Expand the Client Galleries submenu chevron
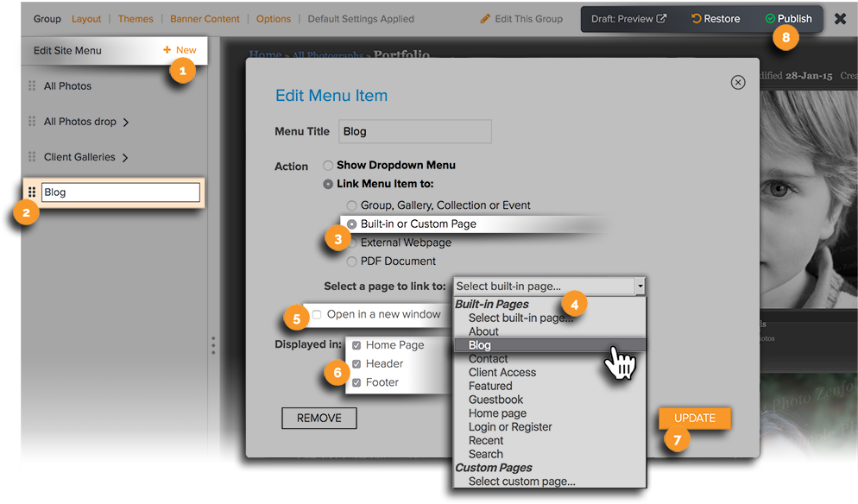This screenshot has height=504, width=858. [x=125, y=158]
